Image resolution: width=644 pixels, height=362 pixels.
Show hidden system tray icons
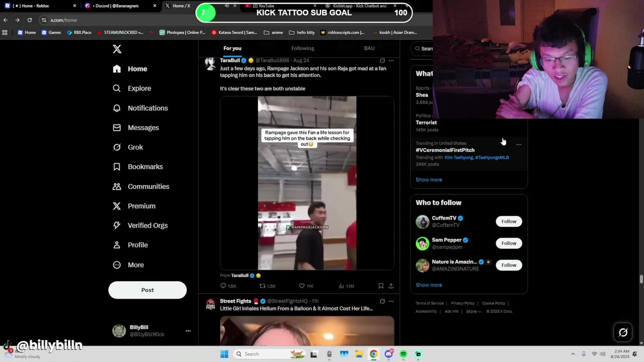(573, 354)
